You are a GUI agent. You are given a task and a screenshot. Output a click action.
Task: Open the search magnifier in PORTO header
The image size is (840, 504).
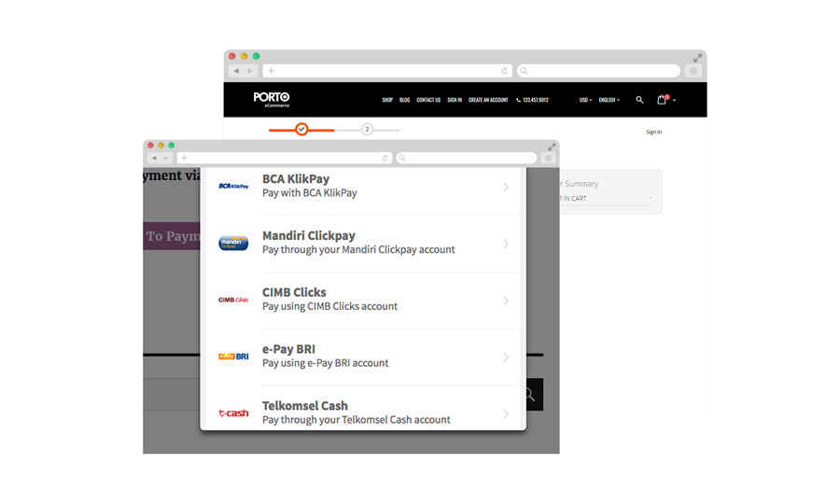[x=639, y=100]
